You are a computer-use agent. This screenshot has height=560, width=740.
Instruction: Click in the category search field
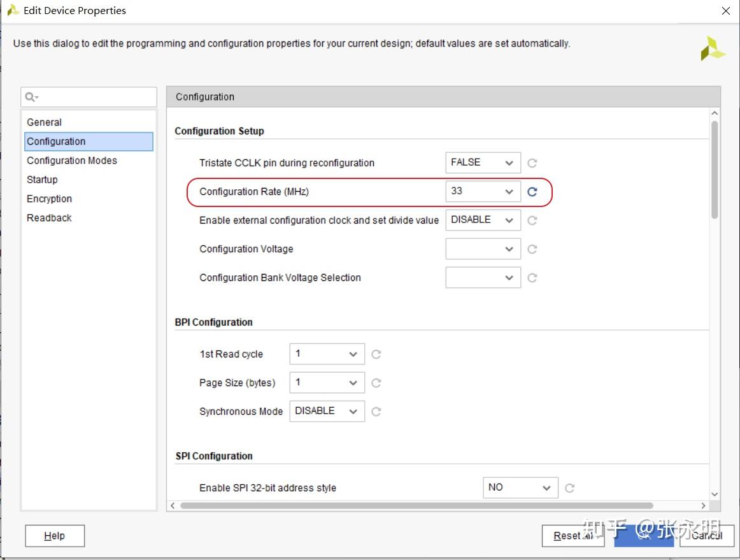click(96, 97)
